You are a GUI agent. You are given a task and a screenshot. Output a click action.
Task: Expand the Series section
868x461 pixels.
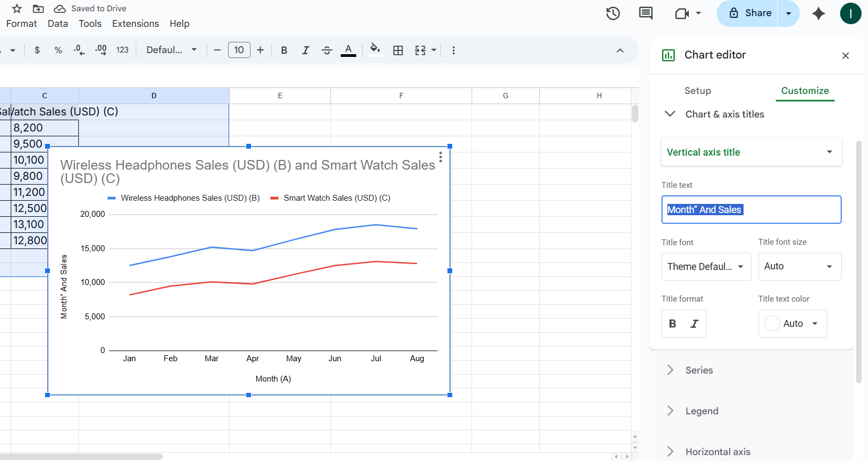tap(698, 370)
